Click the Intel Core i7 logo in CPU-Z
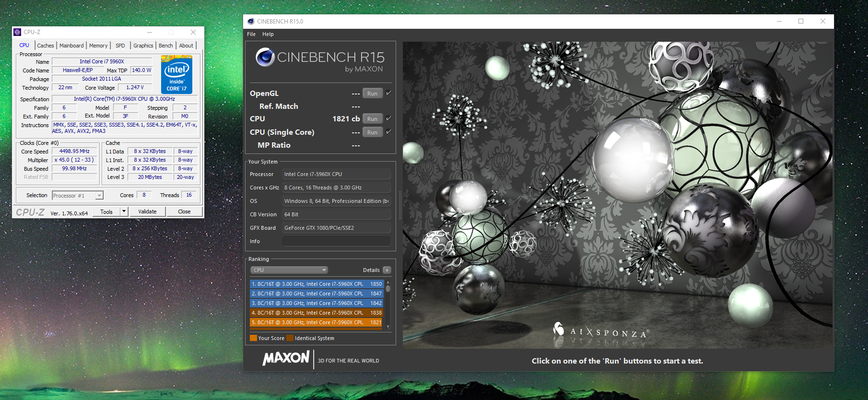The height and width of the screenshot is (400, 868). click(176, 74)
